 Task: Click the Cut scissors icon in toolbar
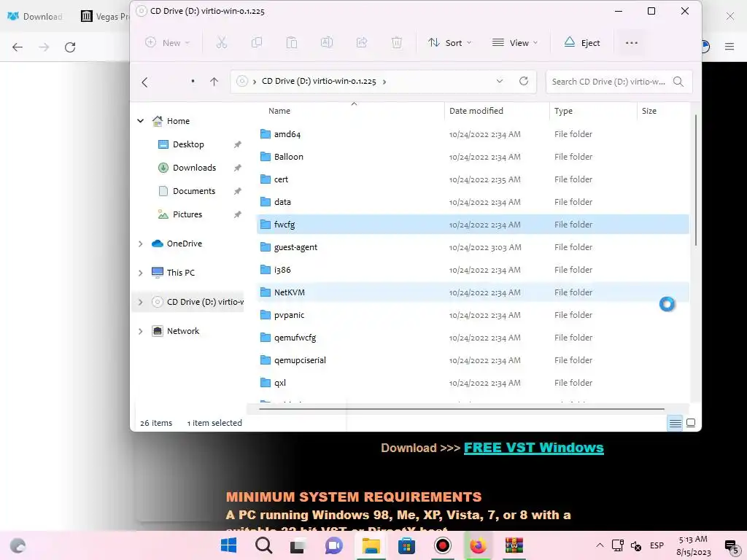(x=222, y=42)
